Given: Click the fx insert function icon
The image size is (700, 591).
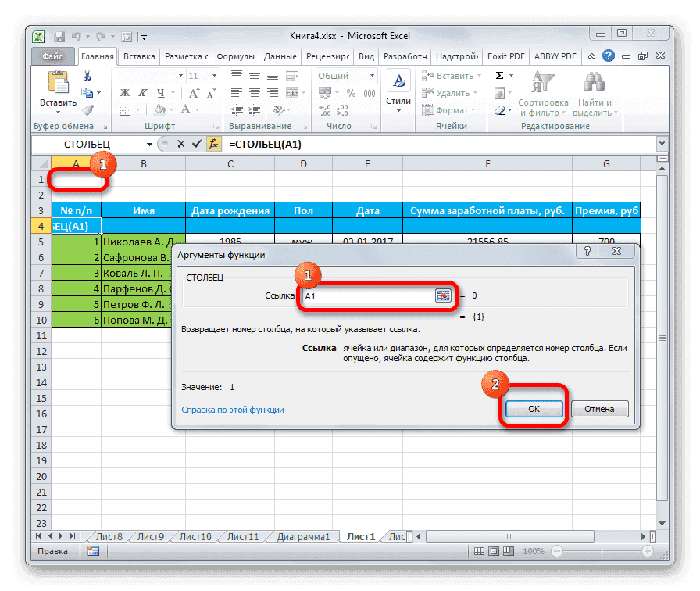Looking at the screenshot, I should pyautogui.click(x=212, y=144).
